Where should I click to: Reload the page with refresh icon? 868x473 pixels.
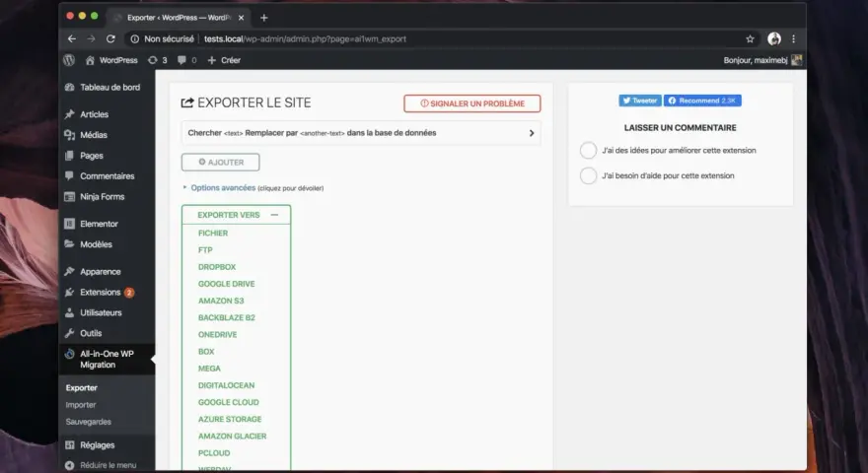pyautogui.click(x=110, y=38)
